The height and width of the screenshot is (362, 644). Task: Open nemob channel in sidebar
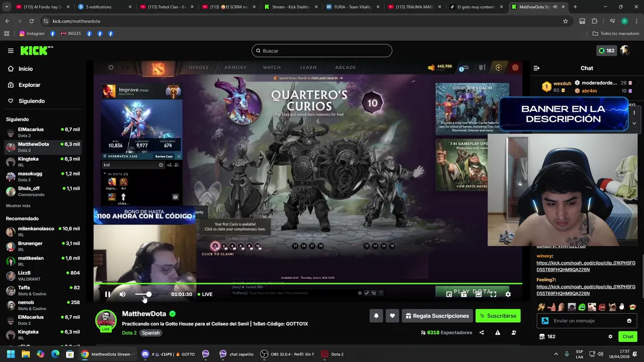tap(43, 305)
